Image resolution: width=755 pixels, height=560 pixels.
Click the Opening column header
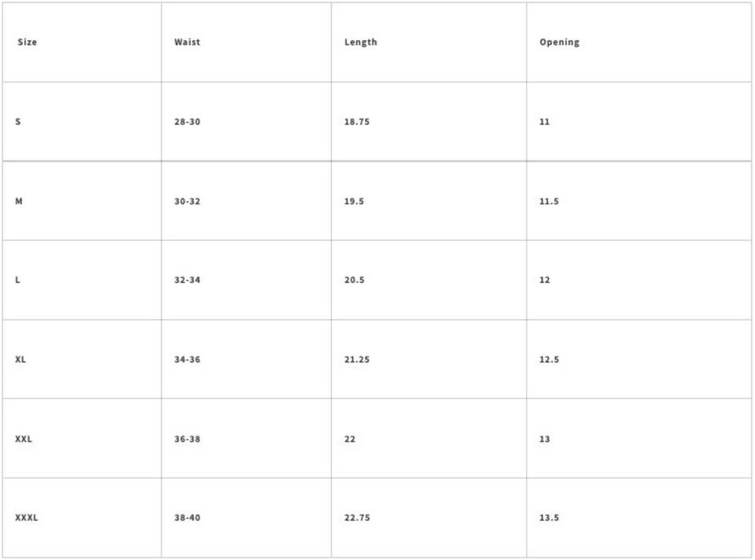tap(559, 42)
